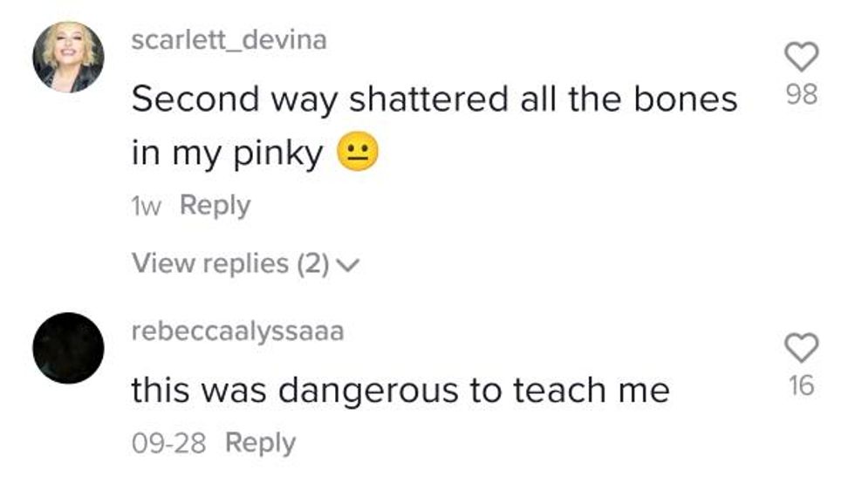Click the neutral face emoji
This screenshot has height=504, width=855.
click(x=356, y=155)
